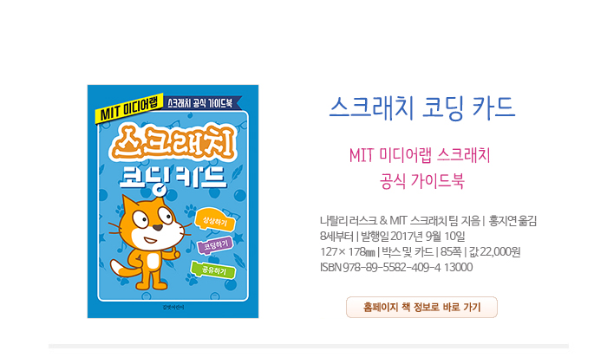This screenshot has height=364, width=607.
Task: Click the blue 스크래치 코딩 카드 heading
Action: click(x=422, y=108)
